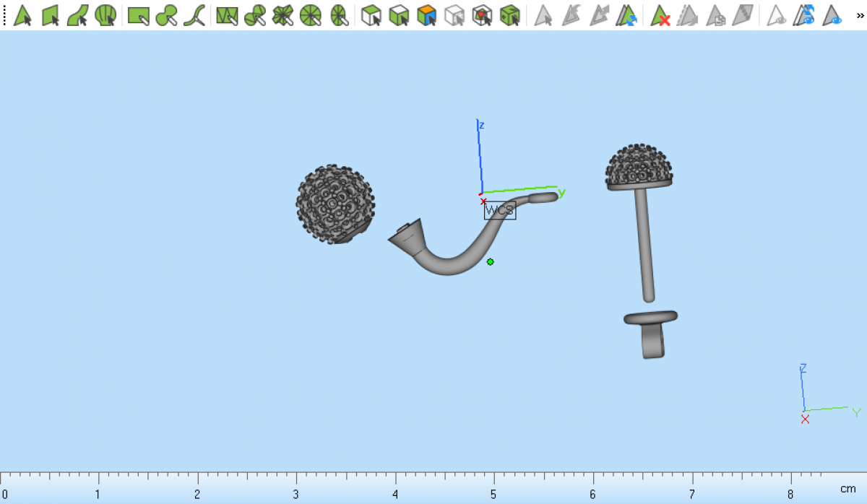Select the Mark Triangle tool
Image resolution: width=867 pixels, height=504 pixels.
[22, 14]
